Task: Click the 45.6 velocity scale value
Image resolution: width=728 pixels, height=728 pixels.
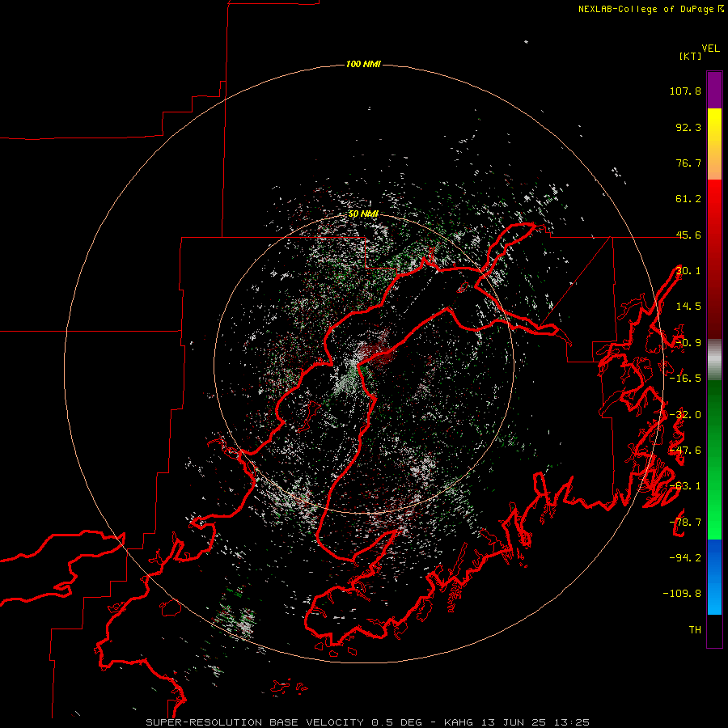Action: [688, 235]
